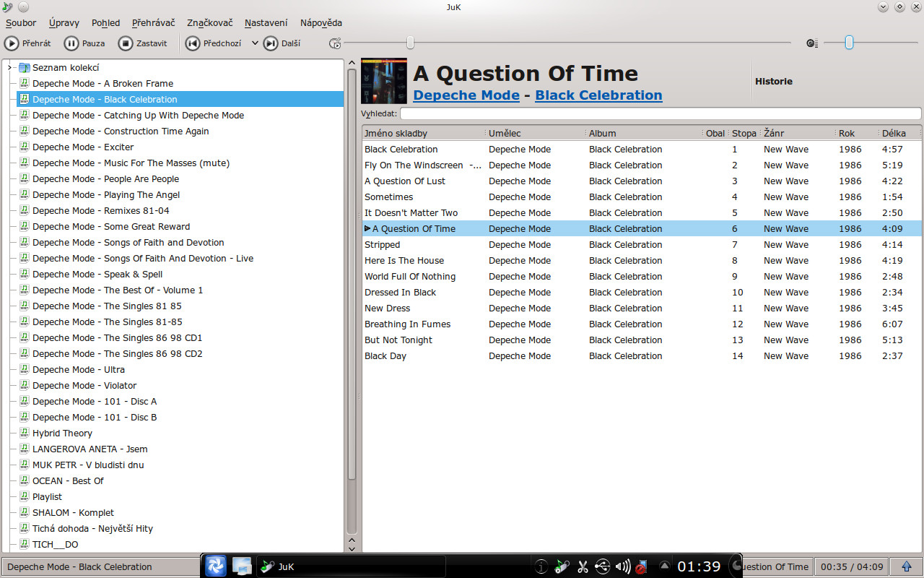The image size is (924, 578).
Task: Click the Seznam kolekcí folder icon
Action: click(24, 68)
